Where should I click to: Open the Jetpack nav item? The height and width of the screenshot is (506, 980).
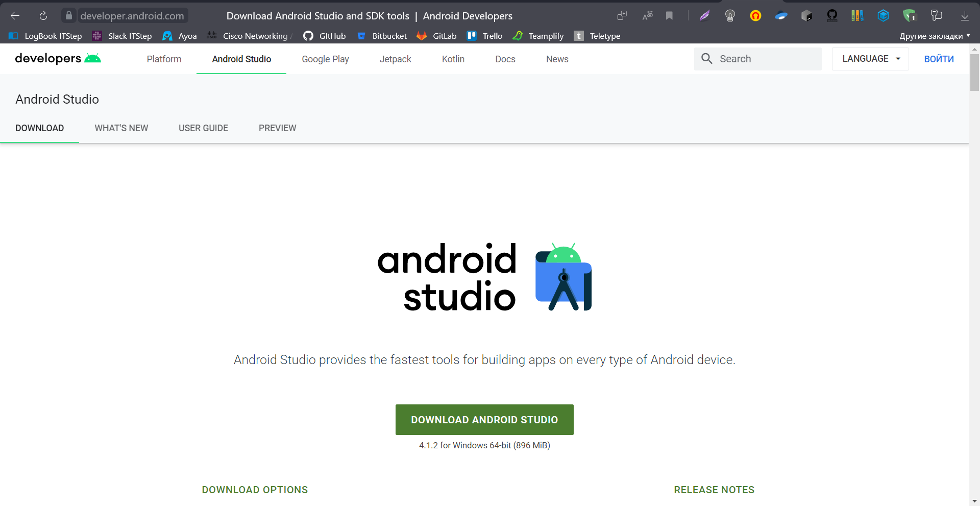395,59
